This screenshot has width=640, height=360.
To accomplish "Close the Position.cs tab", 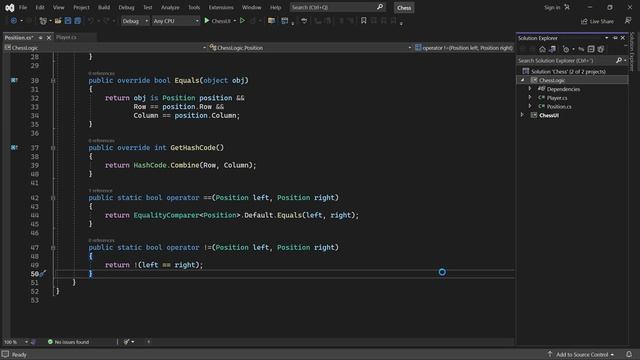I will (49, 38).
